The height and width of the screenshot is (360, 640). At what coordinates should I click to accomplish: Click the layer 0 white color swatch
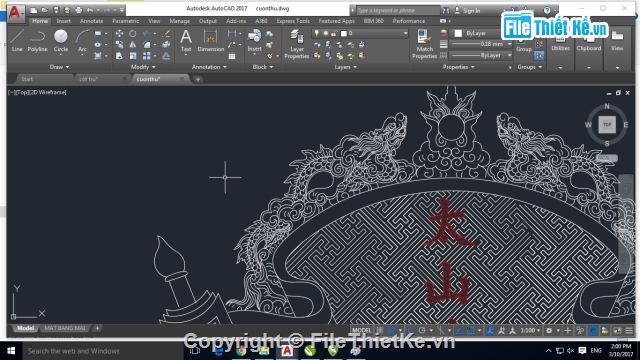click(x=344, y=33)
